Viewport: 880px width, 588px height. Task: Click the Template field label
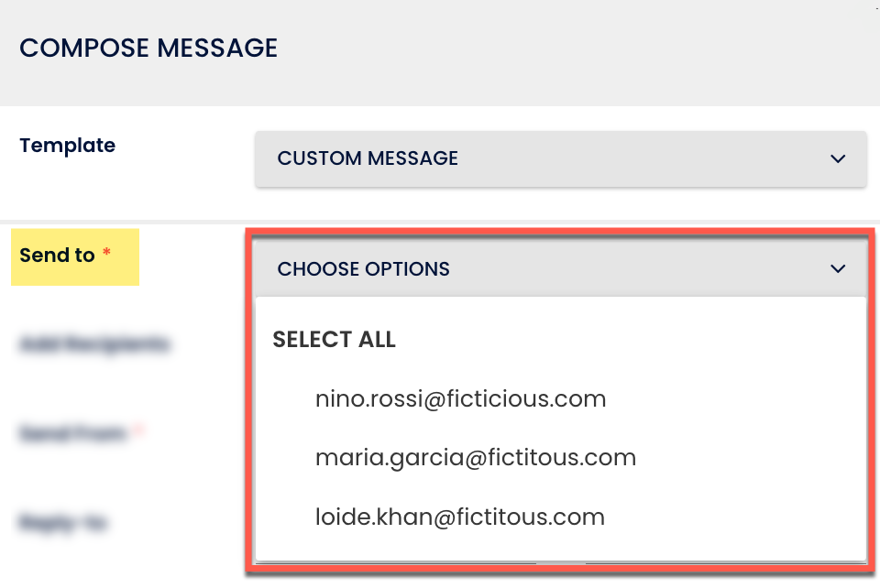point(67,146)
